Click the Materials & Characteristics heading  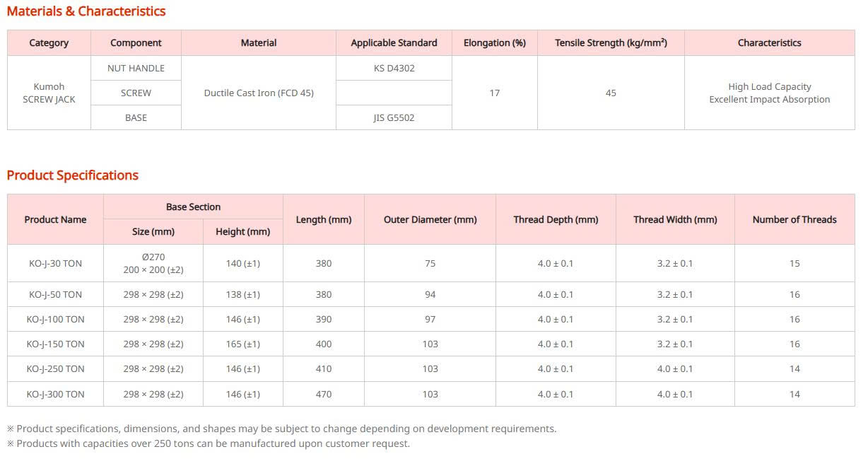(x=86, y=11)
